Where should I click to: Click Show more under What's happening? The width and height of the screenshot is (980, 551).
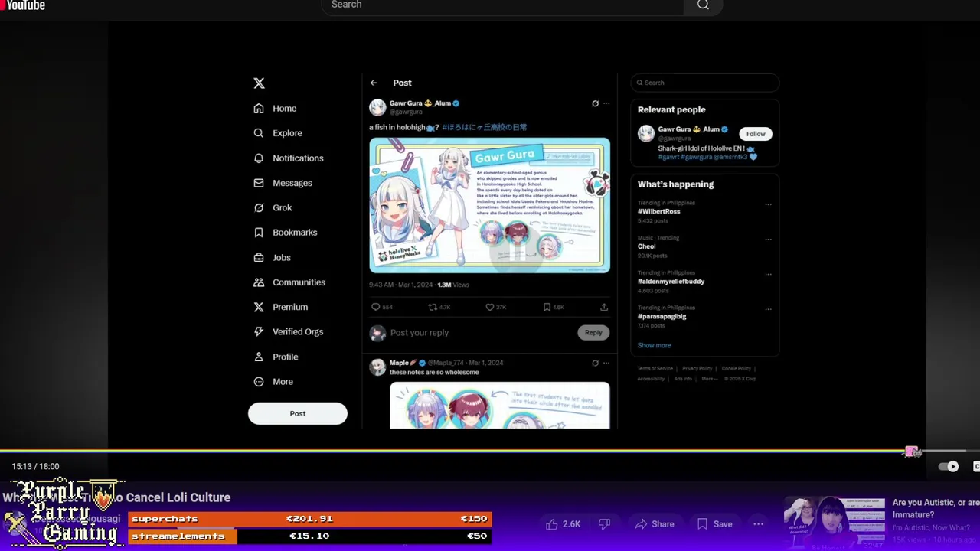click(655, 345)
